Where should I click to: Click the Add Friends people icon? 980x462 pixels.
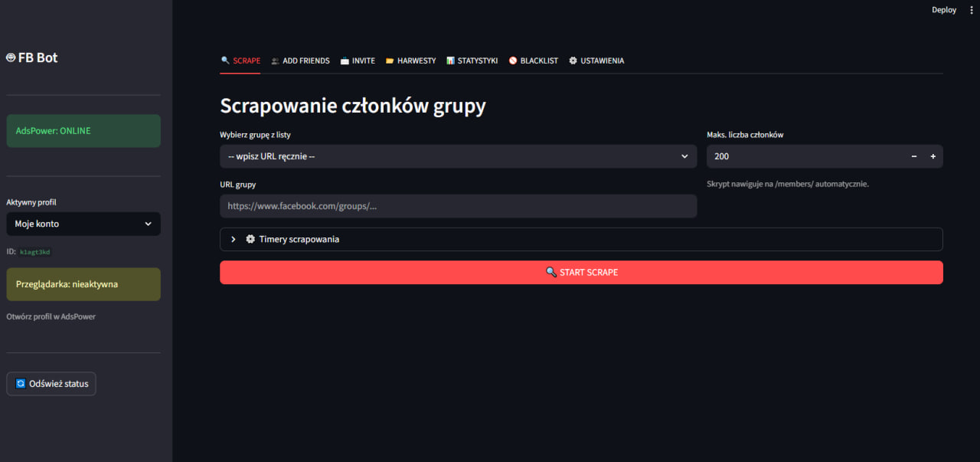tap(275, 61)
